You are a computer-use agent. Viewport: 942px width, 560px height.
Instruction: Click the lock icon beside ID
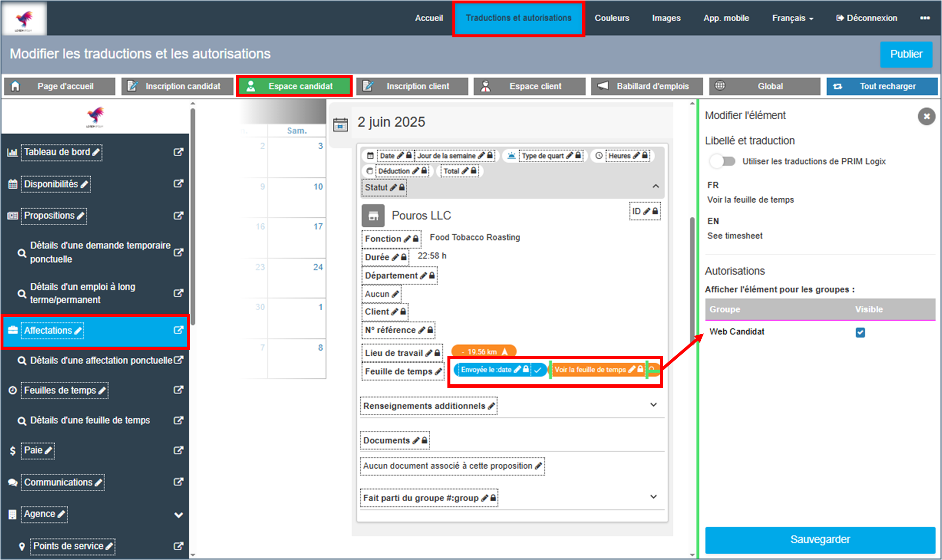coord(655,211)
